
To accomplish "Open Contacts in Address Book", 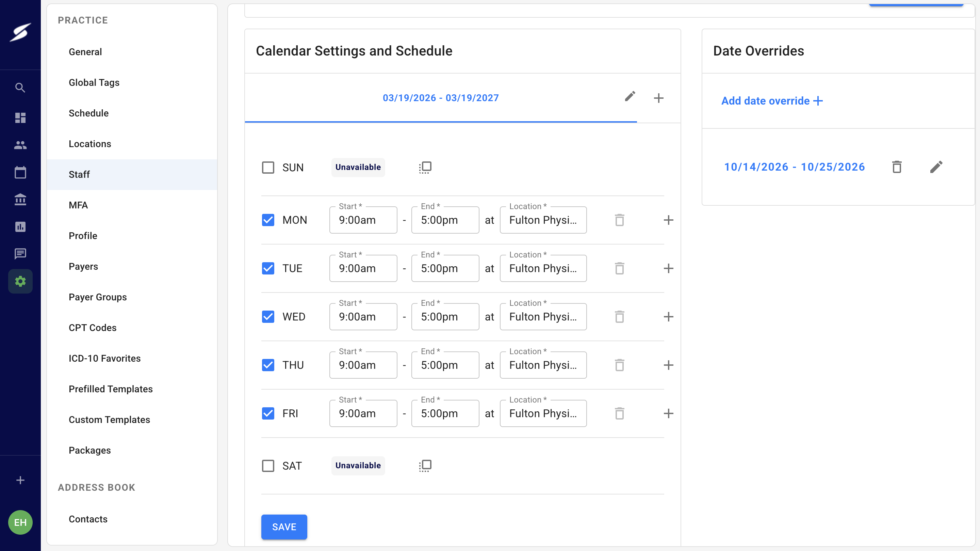I will pyautogui.click(x=132, y=519).
